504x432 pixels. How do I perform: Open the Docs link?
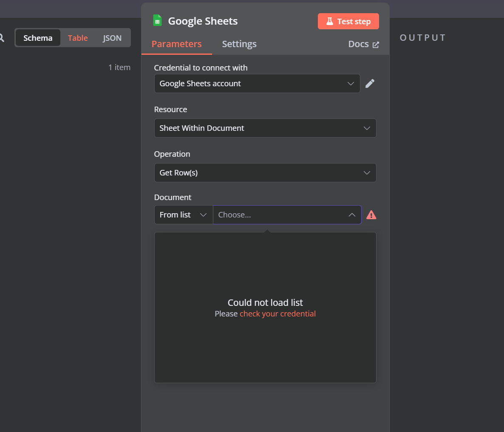pyautogui.click(x=359, y=44)
